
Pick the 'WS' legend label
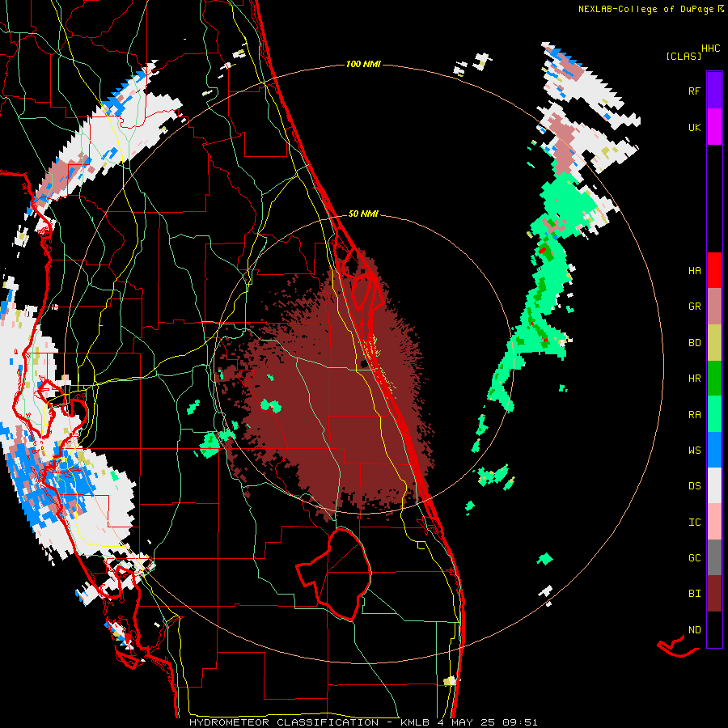(694, 451)
